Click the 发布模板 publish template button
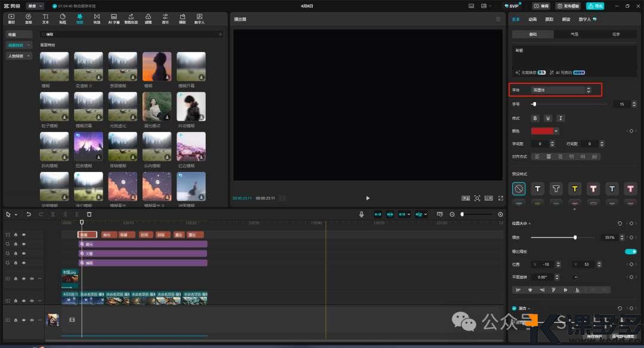The width and height of the screenshot is (644, 348). click(x=568, y=5)
